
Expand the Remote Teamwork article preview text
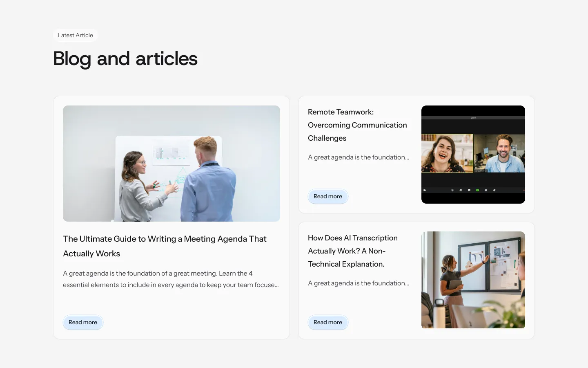(359, 157)
